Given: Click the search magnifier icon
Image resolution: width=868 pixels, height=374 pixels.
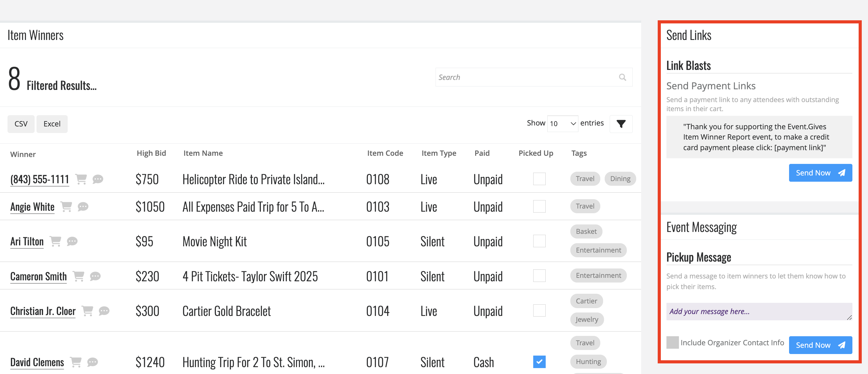Looking at the screenshot, I should pos(622,77).
